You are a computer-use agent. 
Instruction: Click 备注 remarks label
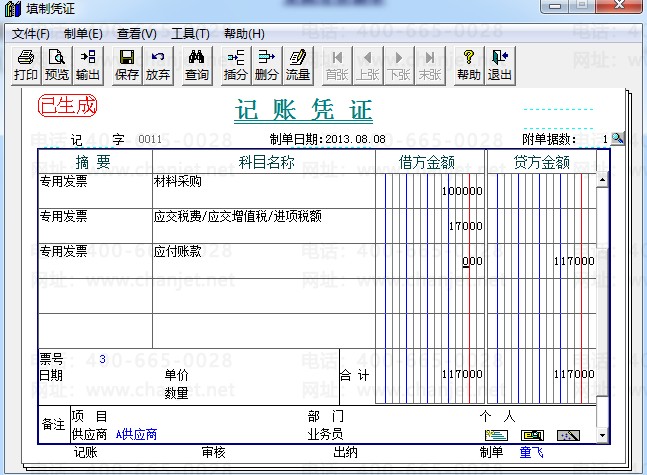pos(54,424)
